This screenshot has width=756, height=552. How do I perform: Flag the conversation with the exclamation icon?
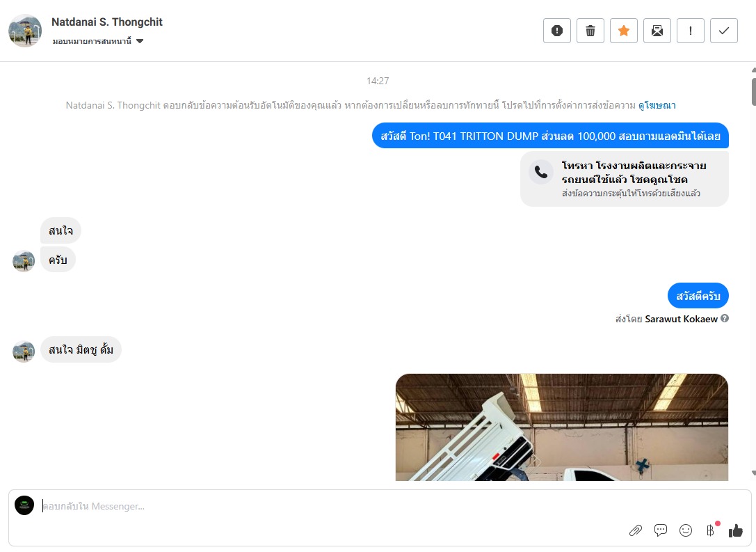tap(691, 31)
